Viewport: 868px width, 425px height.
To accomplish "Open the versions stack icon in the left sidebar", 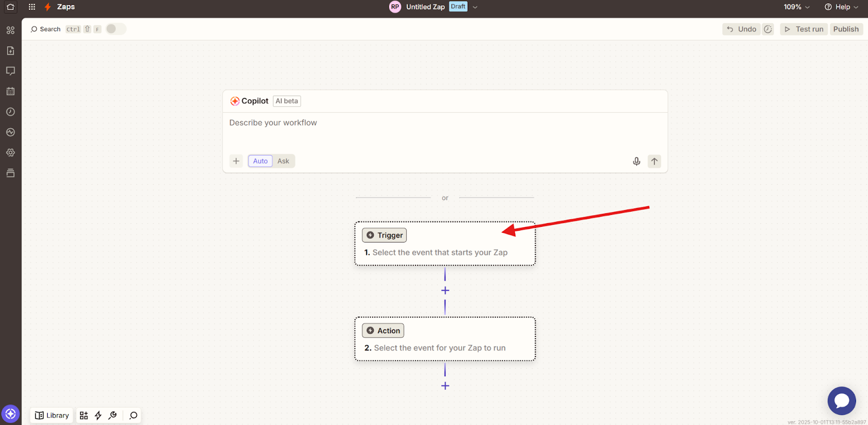I will point(10,173).
